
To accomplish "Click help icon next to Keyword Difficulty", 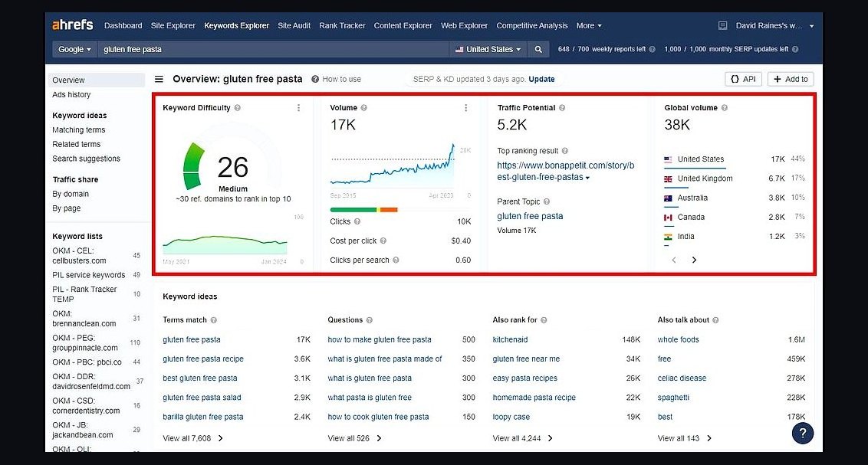I will (x=238, y=108).
